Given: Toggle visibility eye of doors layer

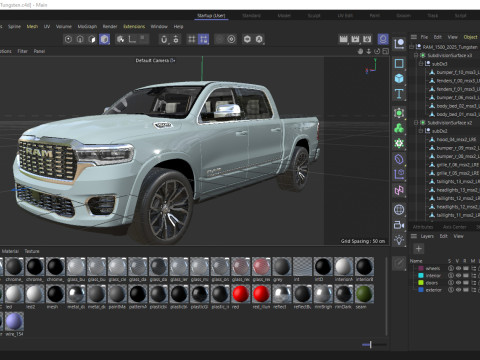Looking at the screenshot, I should (458, 283).
